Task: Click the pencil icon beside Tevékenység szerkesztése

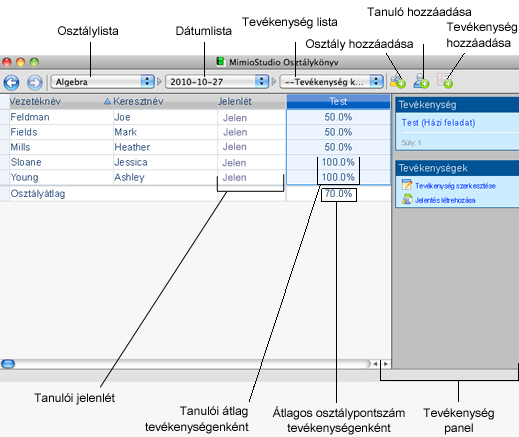Action: 407,185
